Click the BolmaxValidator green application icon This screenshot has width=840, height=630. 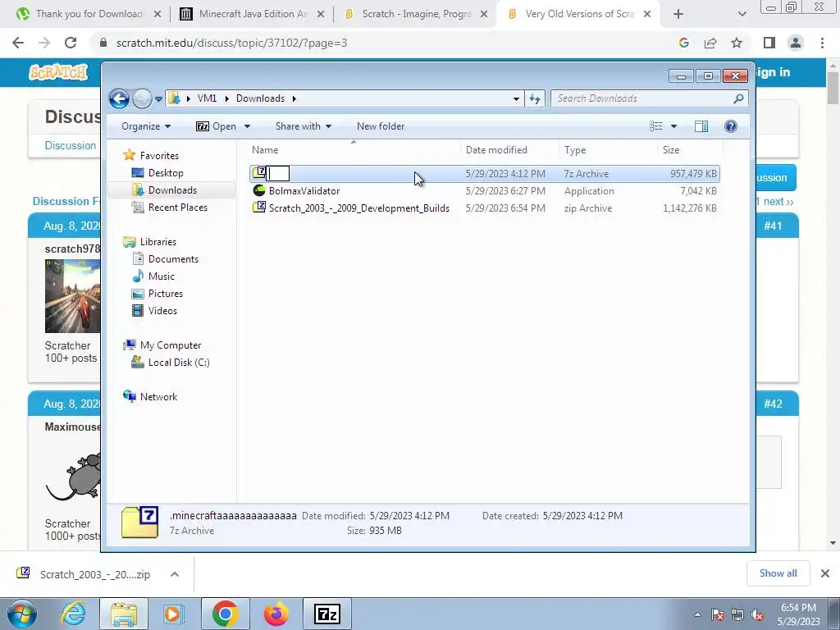(259, 190)
